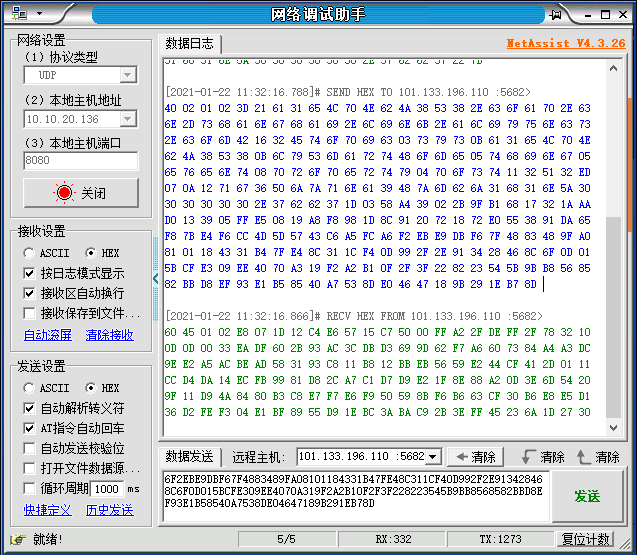The image size is (637, 555).
Task: Open the 历史发送 link
Action: click(x=110, y=510)
